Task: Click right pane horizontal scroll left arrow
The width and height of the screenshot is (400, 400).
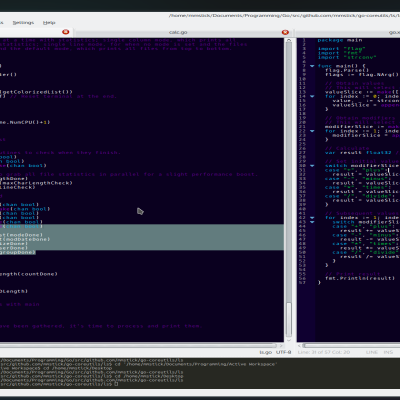Action: [299, 346]
